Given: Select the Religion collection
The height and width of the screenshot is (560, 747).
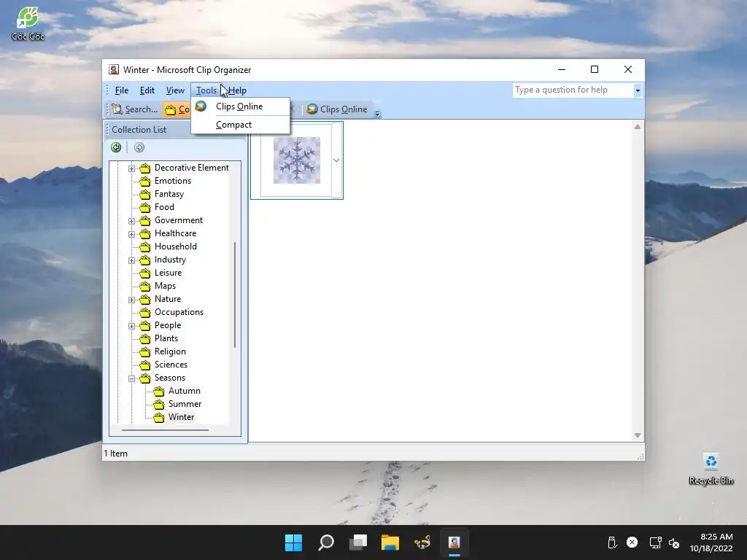Looking at the screenshot, I should 170,351.
